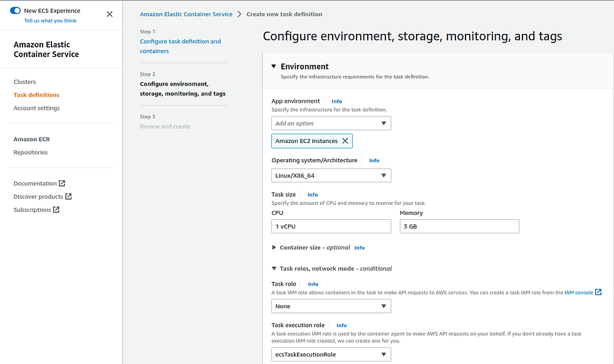
Task: Close the left navigation panel
Action: 110,14
